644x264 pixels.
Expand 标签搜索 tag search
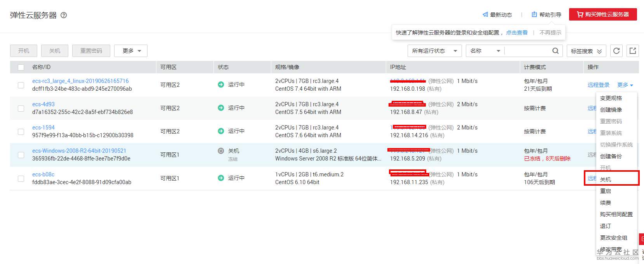click(x=587, y=51)
